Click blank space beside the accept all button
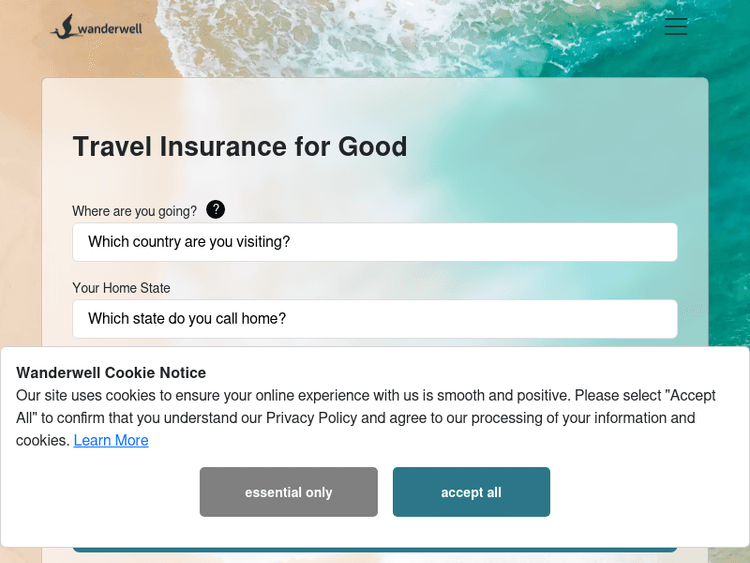This screenshot has width=750, height=563. tap(640, 492)
